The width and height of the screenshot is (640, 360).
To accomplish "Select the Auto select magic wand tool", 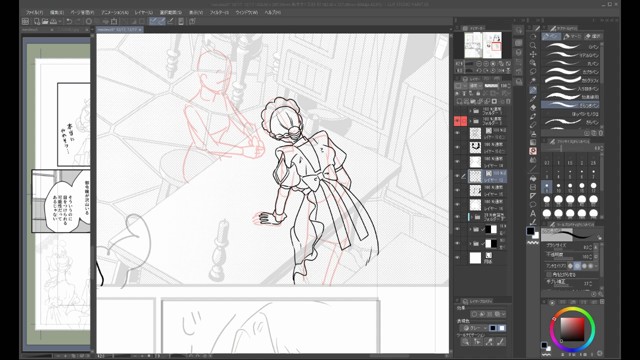I will point(533,81).
